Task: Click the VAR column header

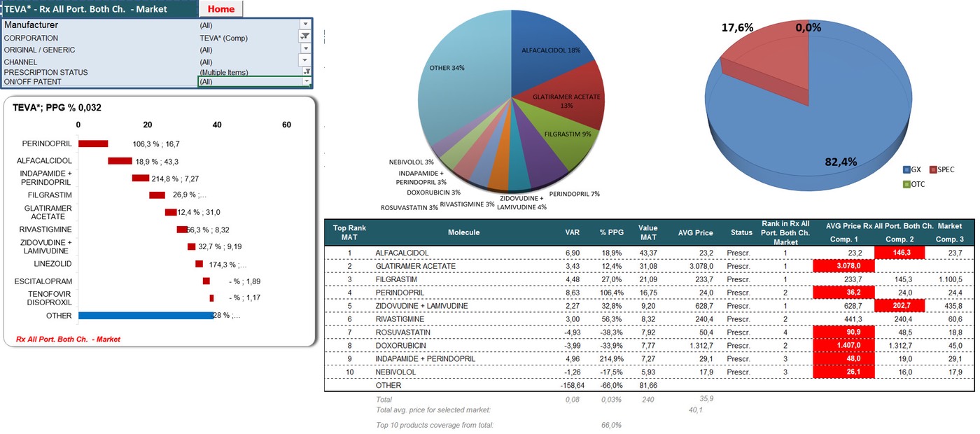Action: (572, 232)
